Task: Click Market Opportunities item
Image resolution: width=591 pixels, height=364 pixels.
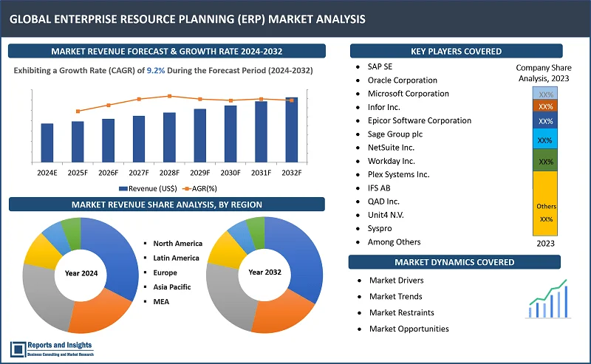Action: coord(409,329)
